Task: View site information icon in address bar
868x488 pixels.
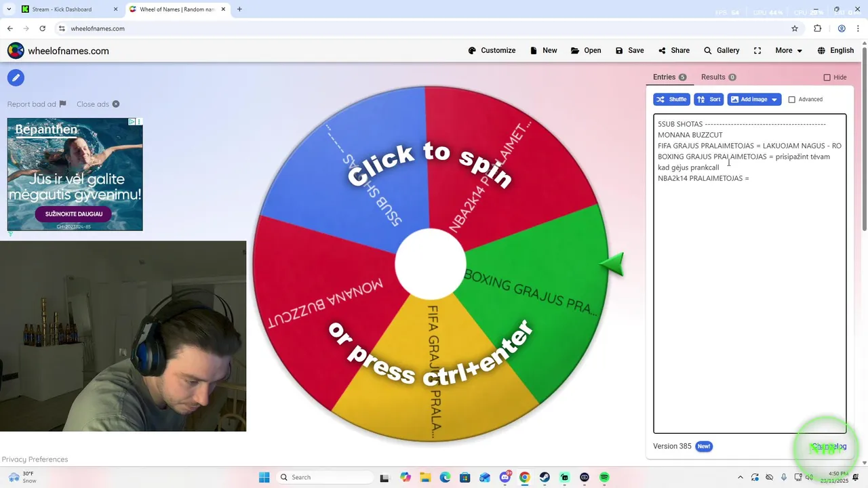Action: [62, 28]
